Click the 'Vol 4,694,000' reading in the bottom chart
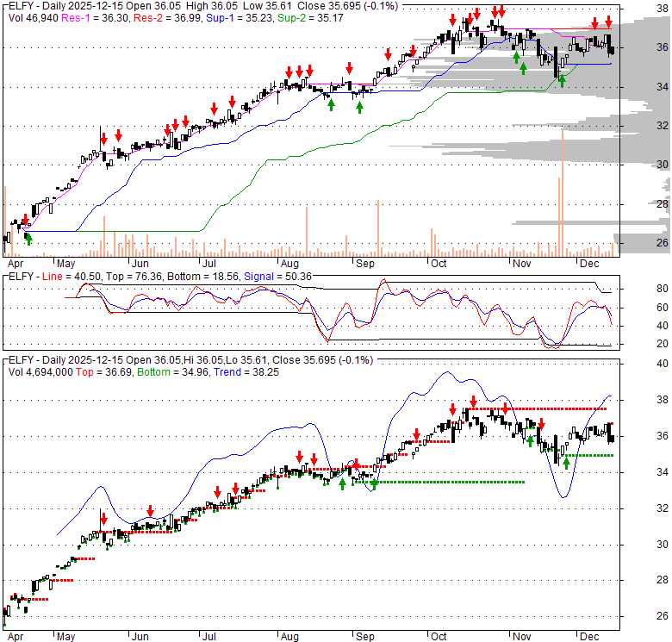This screenshot has height=642, width=672. click(x=40, y=372)
